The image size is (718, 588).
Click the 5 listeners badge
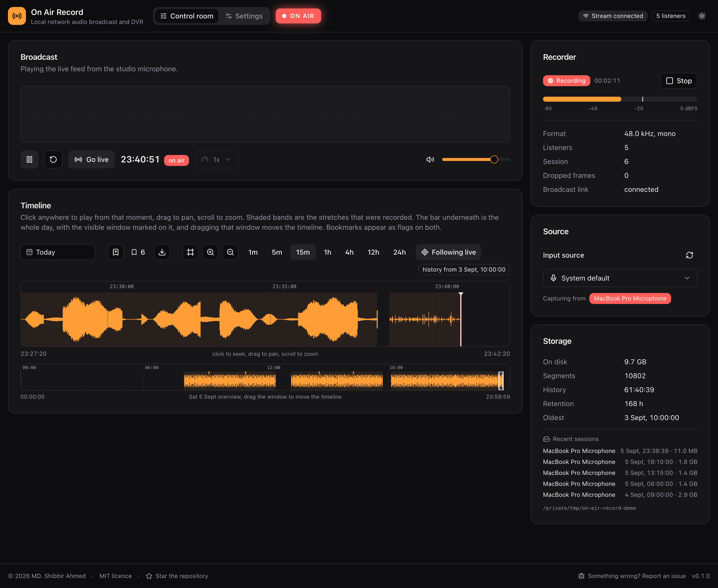(671, 16)
